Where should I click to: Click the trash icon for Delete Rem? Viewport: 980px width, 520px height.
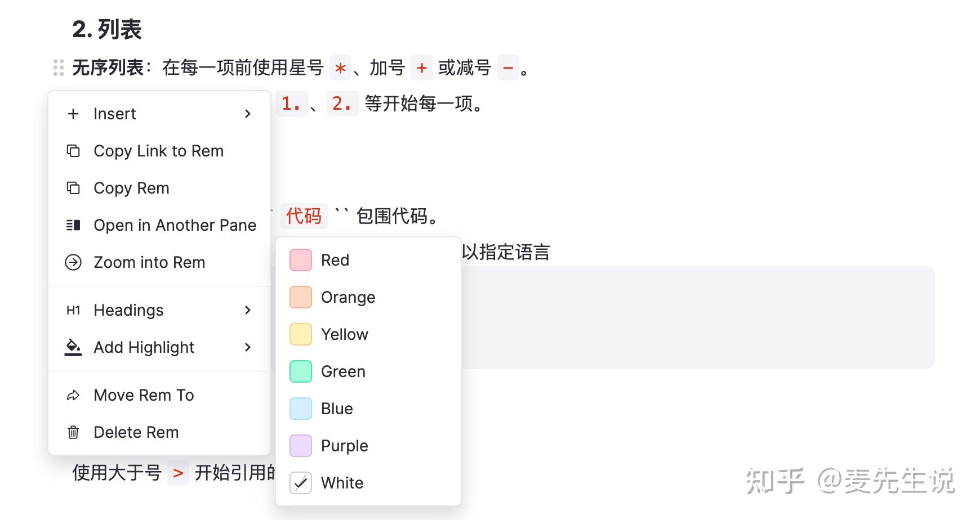click(x=73, y=432)
